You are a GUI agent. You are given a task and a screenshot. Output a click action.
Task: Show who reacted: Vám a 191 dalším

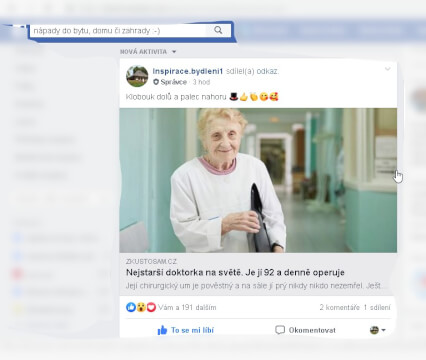click(187, 307)
